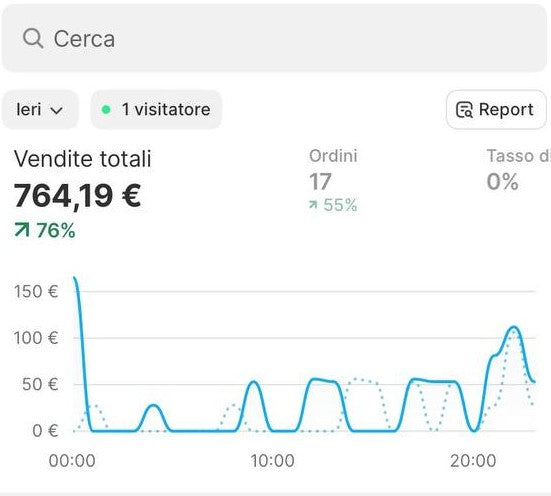
Task: Click the Report document icon
Action: point(464,110)
